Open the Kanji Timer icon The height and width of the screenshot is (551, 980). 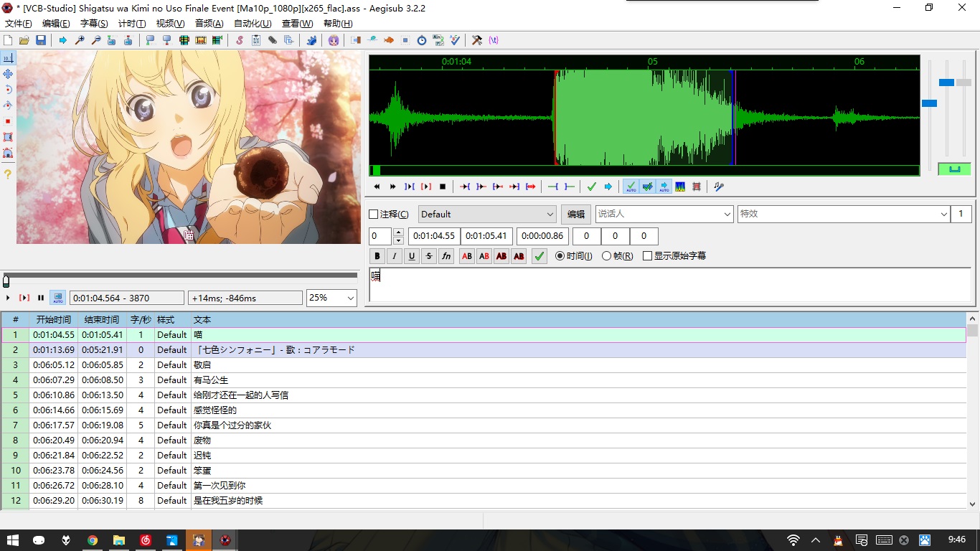coord(438,40)
